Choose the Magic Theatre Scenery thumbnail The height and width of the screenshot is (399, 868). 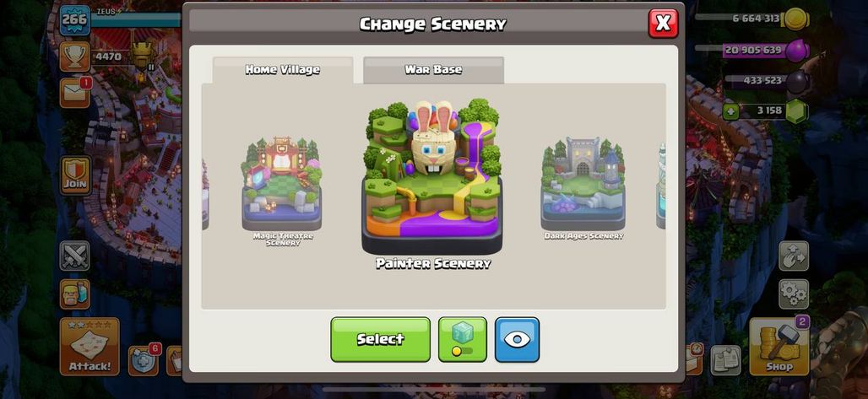[x=282, y=184]
